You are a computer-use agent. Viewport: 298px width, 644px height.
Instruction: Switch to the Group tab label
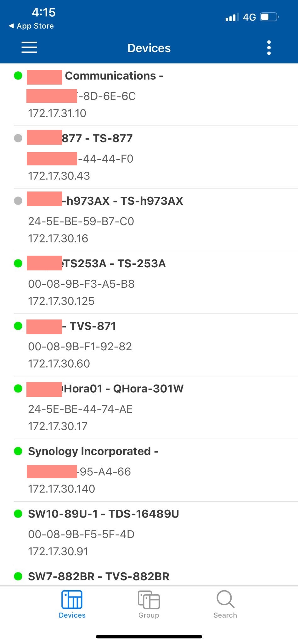click(x=149, y=615)
